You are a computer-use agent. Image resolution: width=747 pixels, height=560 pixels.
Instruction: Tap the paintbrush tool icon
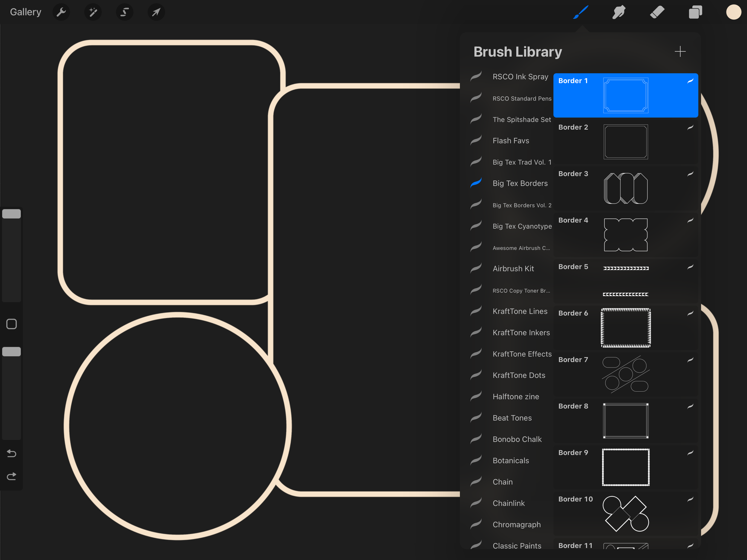tap(581, 13)
